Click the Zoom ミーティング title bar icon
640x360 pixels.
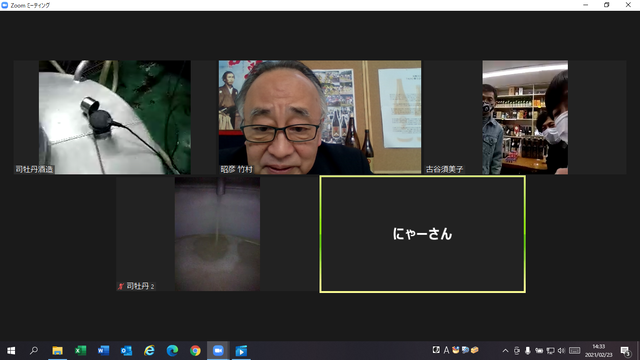[x=5, y=5]
